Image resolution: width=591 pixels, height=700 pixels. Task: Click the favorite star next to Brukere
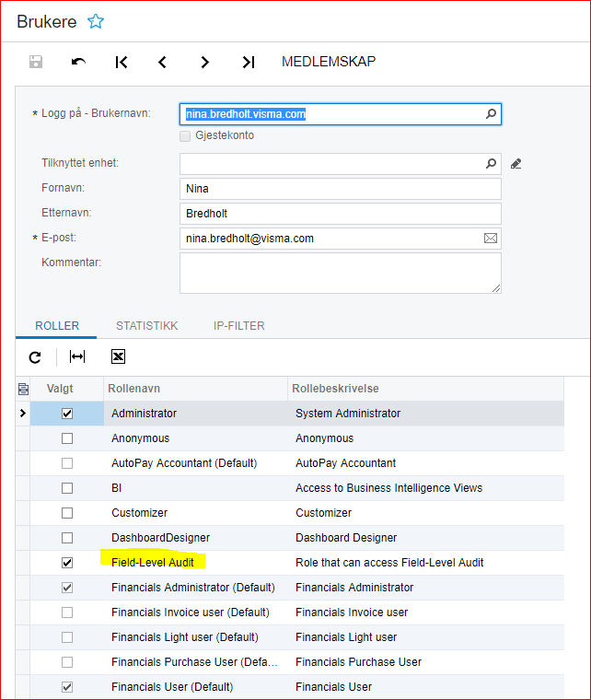pyautogui.click(x=95, y=21)
